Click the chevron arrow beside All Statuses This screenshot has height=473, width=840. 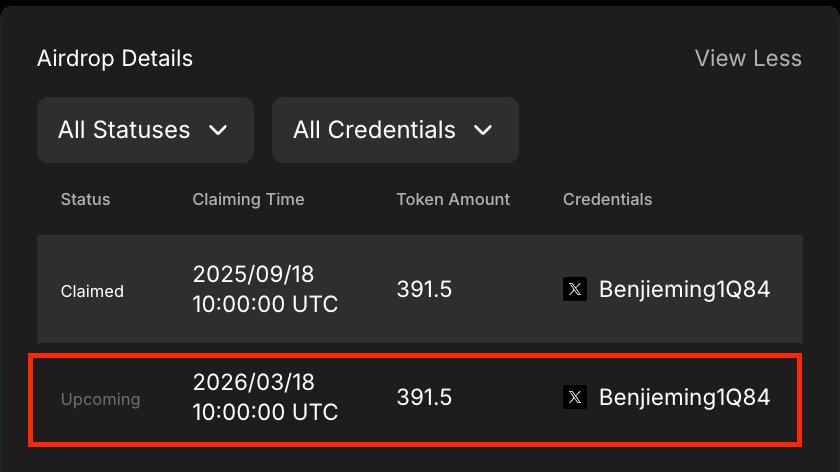[x=218, y=130]
